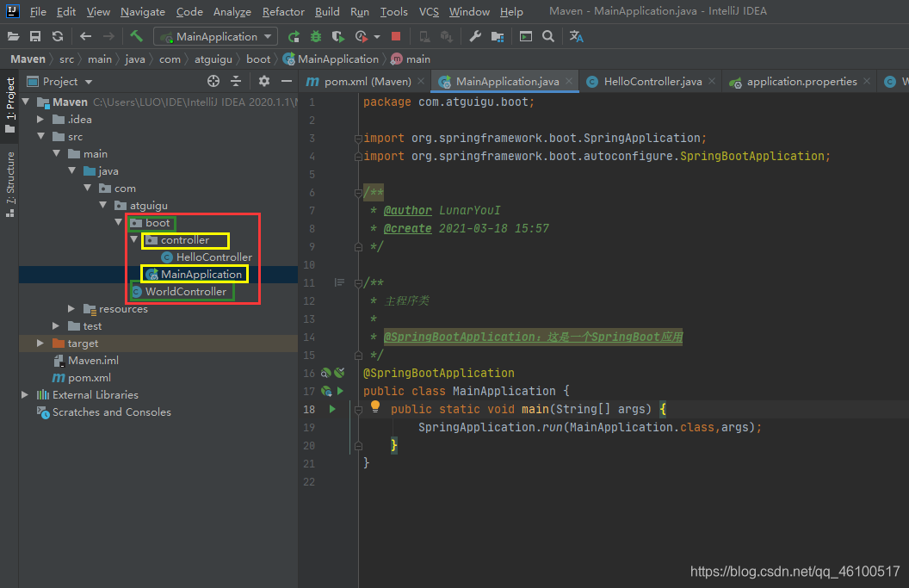Toggle the doc comment rendering on line 11
The width and height of the screenshot is (909, 588).
[340, 282]
